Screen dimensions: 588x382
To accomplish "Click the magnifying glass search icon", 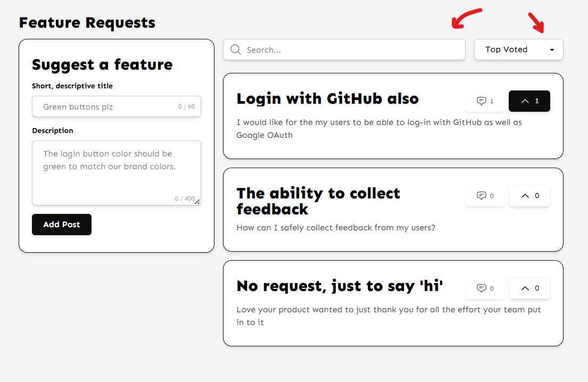I will (x=236, y=49).
